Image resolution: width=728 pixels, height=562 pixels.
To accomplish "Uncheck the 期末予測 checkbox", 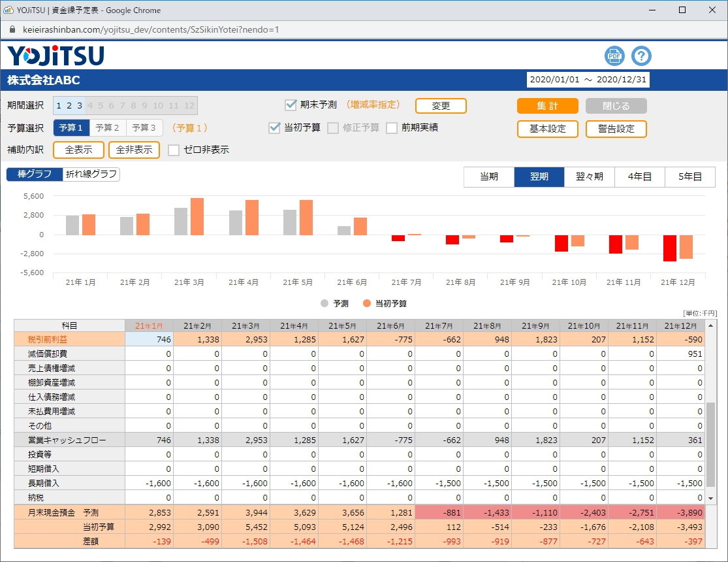I will click(291, 105).
